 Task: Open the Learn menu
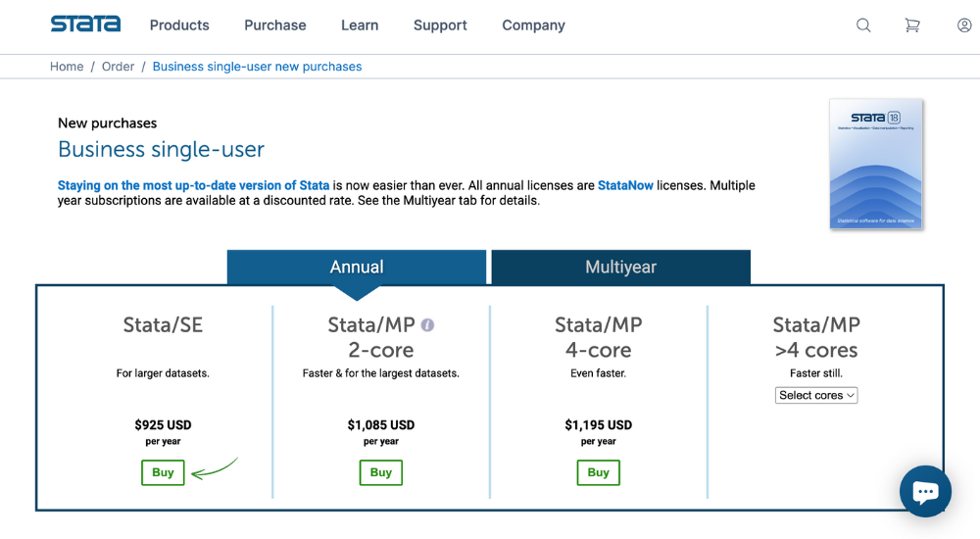(x=360, y=25)
